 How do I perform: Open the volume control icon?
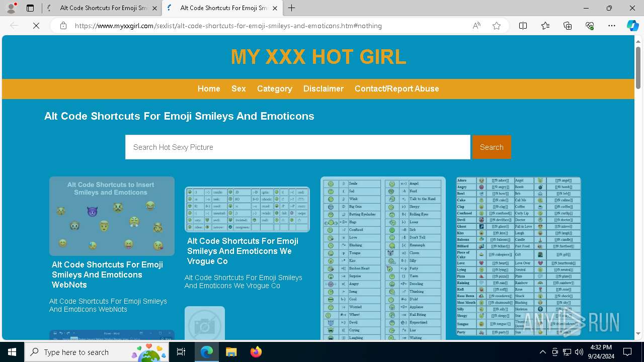579,352
